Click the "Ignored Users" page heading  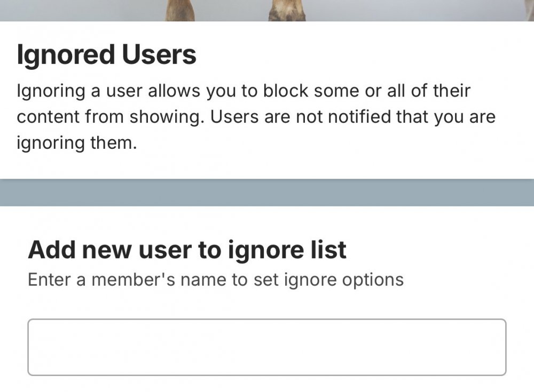pos(106,55)
